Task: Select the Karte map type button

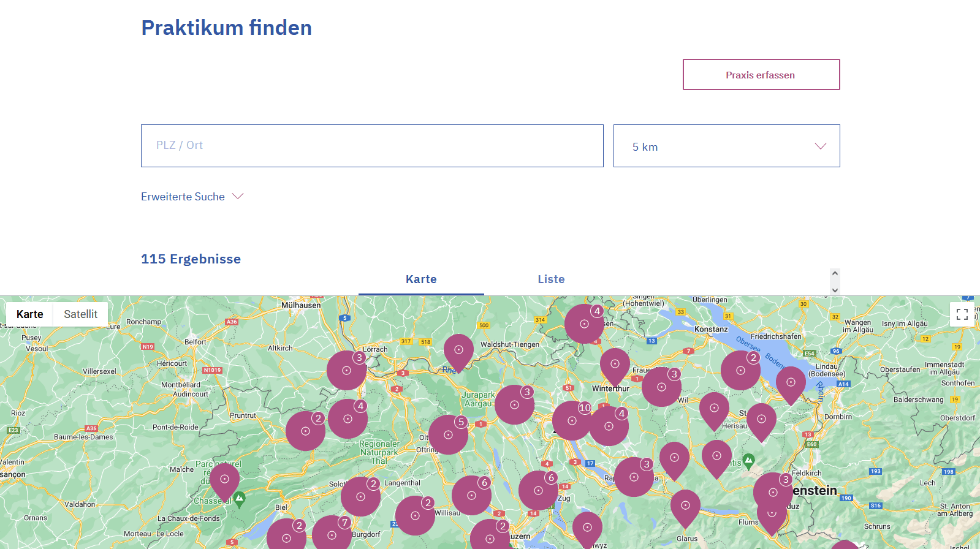Action: (x=30, y=314)
